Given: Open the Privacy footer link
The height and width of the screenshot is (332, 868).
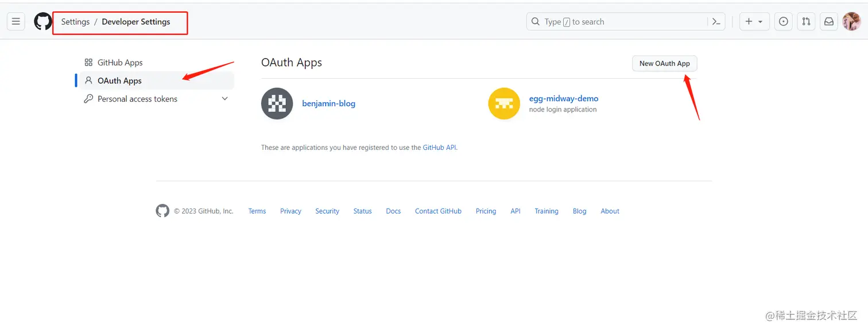Looking at the screenshot, I should click(290, 211).
